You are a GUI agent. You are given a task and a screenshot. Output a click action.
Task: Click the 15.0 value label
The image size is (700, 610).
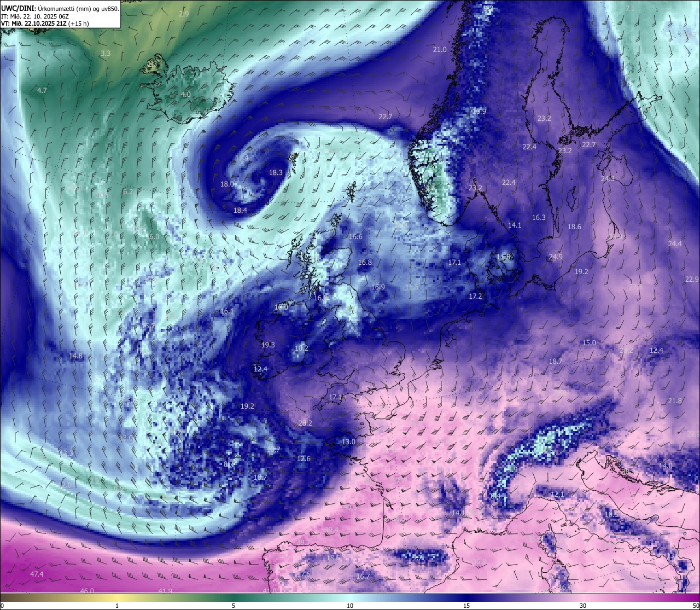(589, 343)
